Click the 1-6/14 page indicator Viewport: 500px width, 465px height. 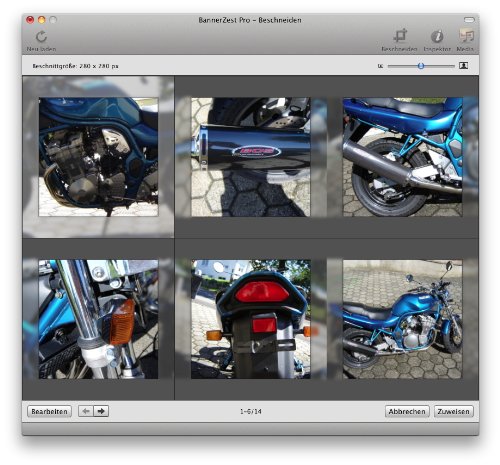click(x=251, y=412)
